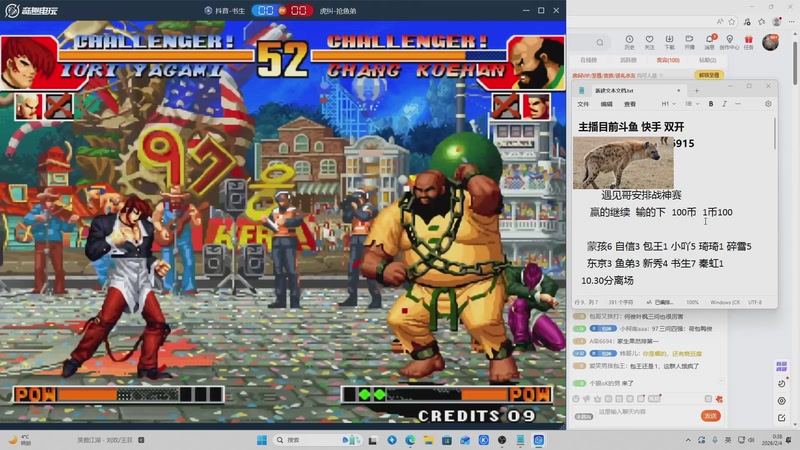The width and height of the screenshot is (800, 450).
Task: Open the weather widget on the taskbar
Action: pos(20,440)
